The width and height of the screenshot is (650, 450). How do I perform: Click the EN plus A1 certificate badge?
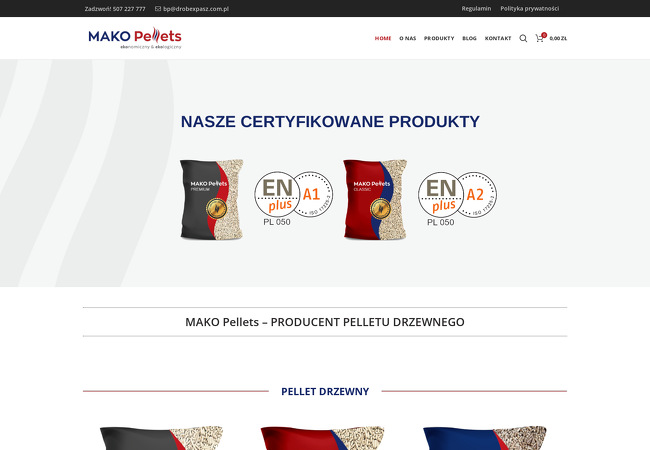tap(293, 198)
